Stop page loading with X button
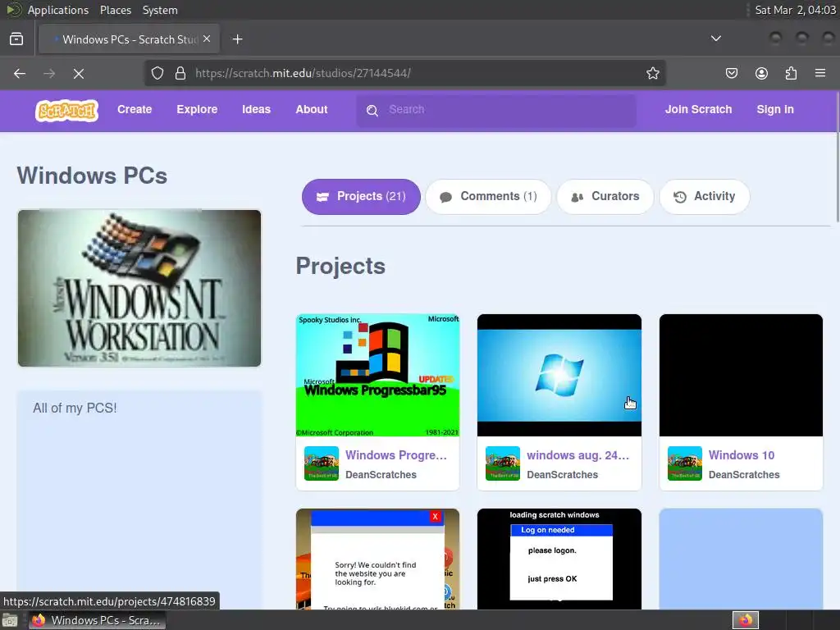 coord(79,73)
